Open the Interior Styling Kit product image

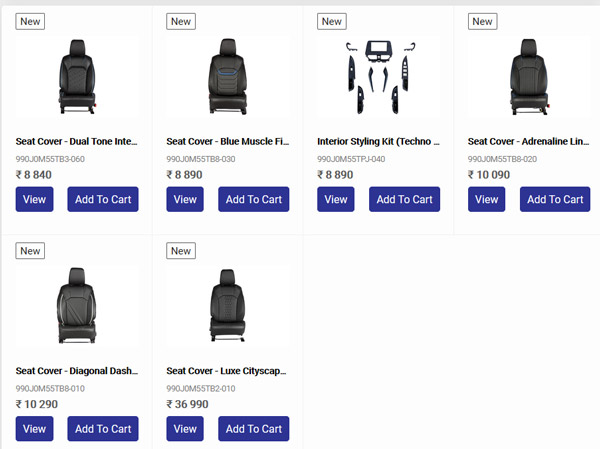point(378,78)
